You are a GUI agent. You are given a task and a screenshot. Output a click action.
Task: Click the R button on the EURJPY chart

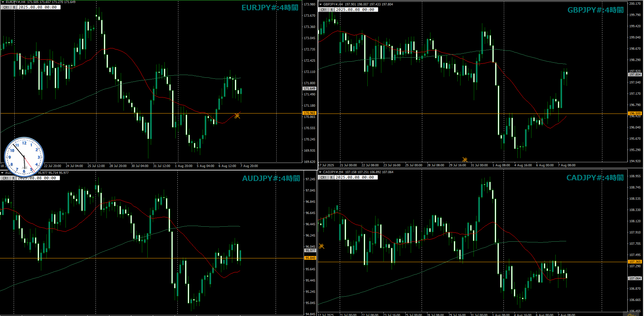14,7
